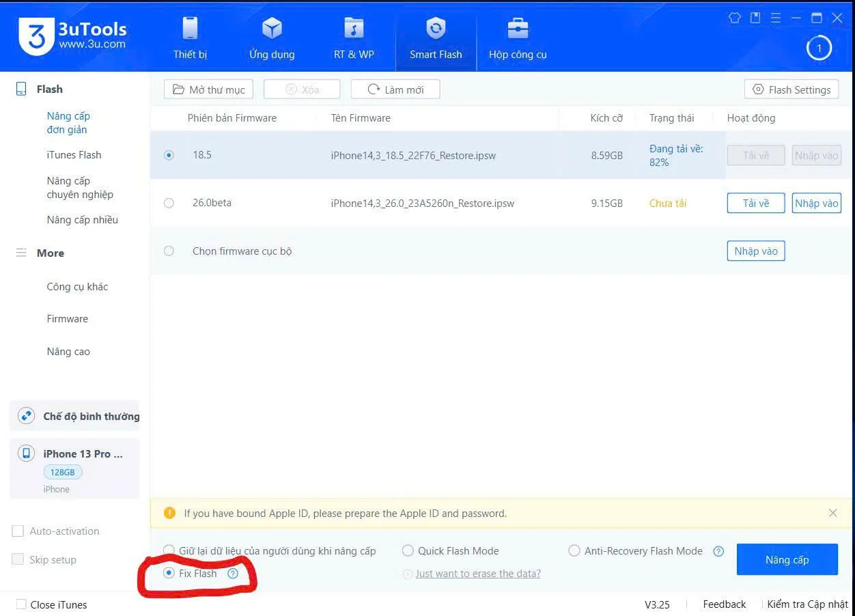The image size is (855, 616).
Task: Click the Chế độ bình thường mode icon
Action: 26,416
